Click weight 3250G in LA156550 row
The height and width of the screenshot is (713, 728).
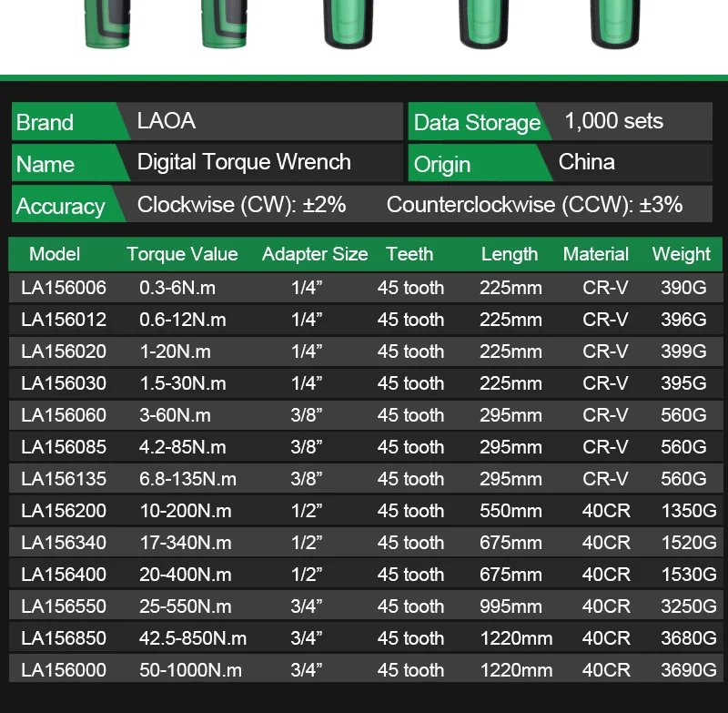(x=689, y=606)
